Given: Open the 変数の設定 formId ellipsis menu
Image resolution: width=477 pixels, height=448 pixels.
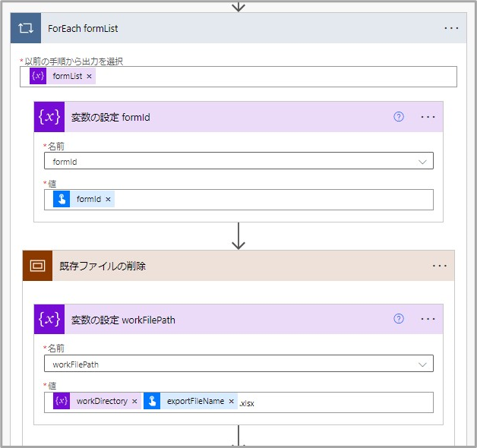Looking at the screenshot, I should pos(428,117).
